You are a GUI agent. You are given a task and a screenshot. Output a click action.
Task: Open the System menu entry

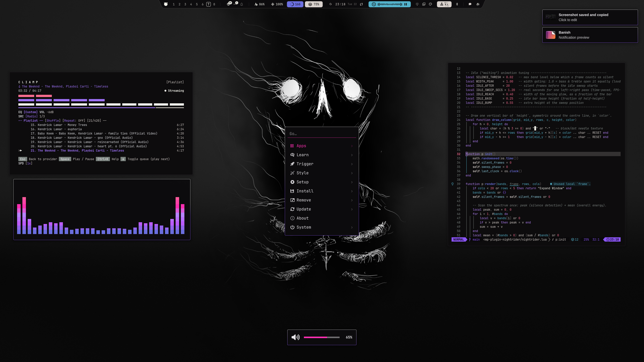(322, 227)
